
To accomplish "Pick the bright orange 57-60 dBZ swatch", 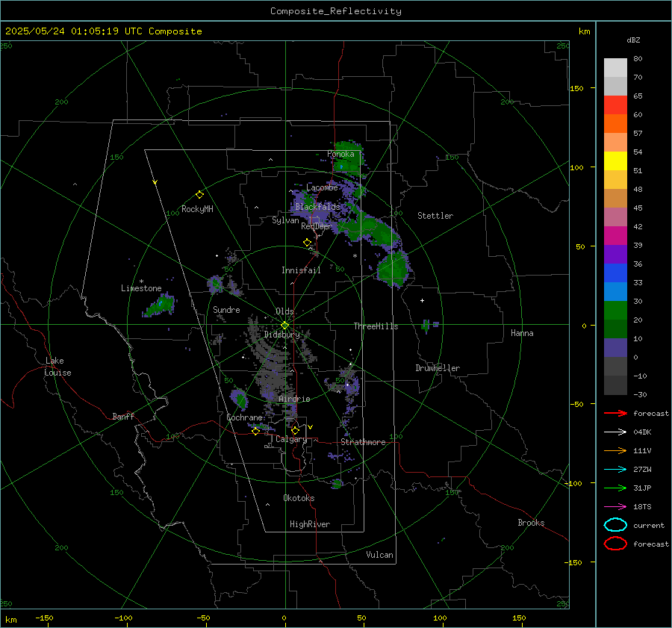I will [615, 124].
